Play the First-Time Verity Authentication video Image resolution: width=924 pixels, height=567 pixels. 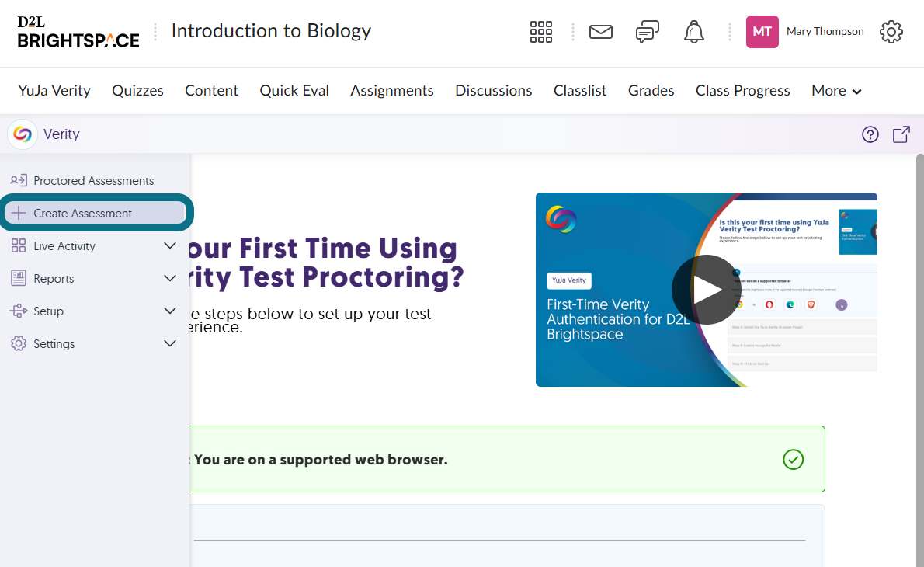(x=706, y=290)
